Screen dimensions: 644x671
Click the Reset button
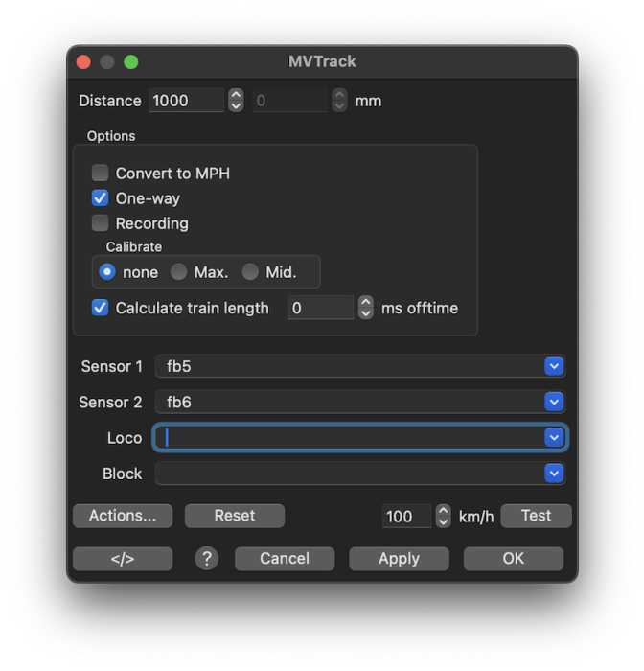235,516
